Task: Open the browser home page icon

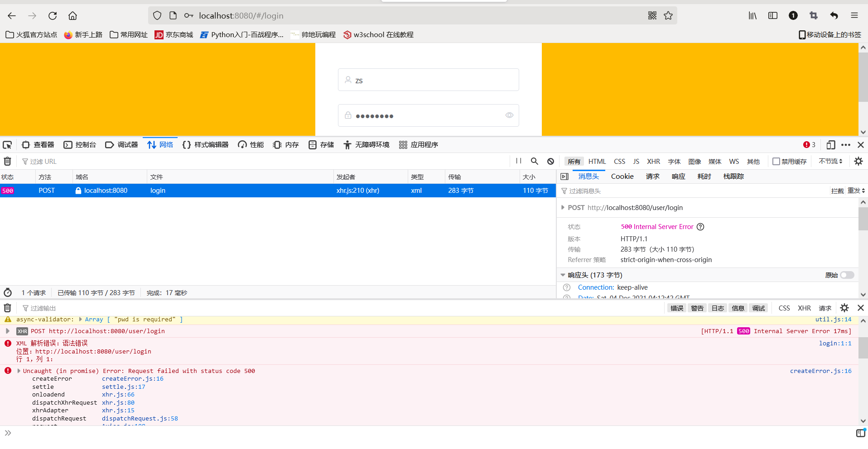Action: (x=72, y=16)
